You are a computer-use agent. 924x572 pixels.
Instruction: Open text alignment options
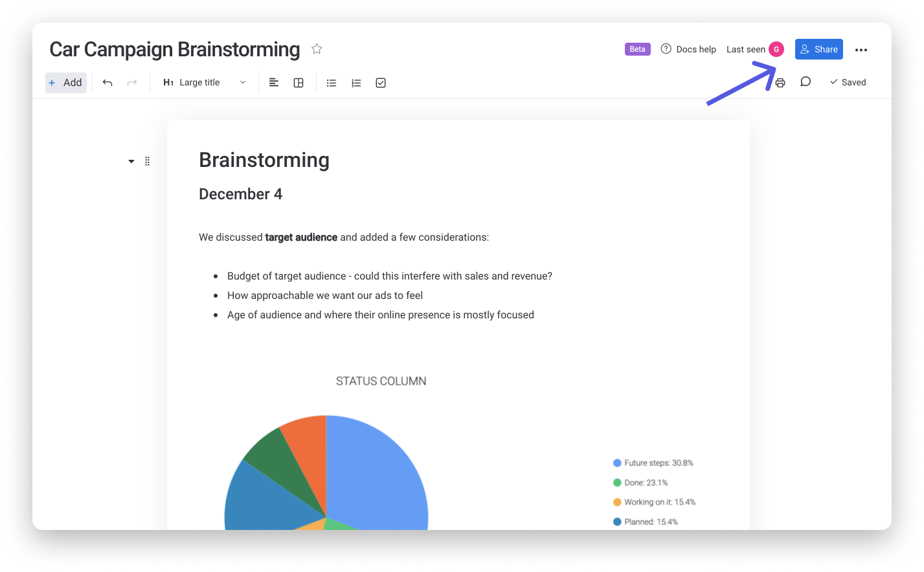[x=274, y=83]
